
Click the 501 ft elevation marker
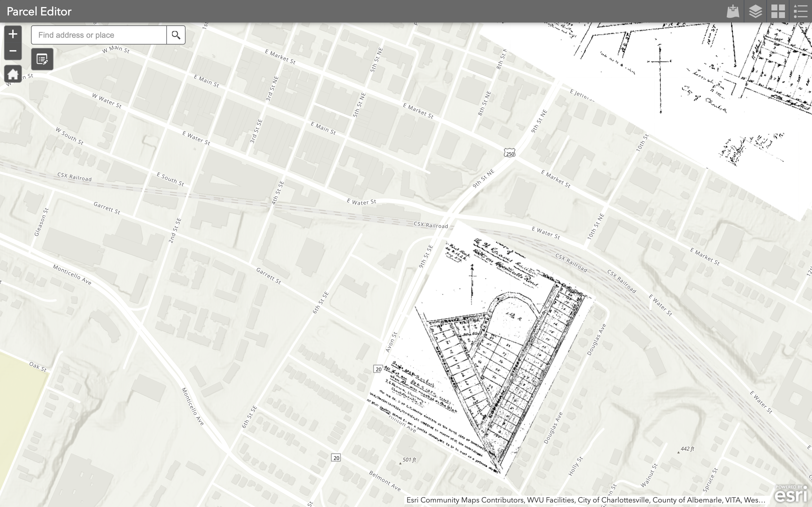(x=409, y=460)
